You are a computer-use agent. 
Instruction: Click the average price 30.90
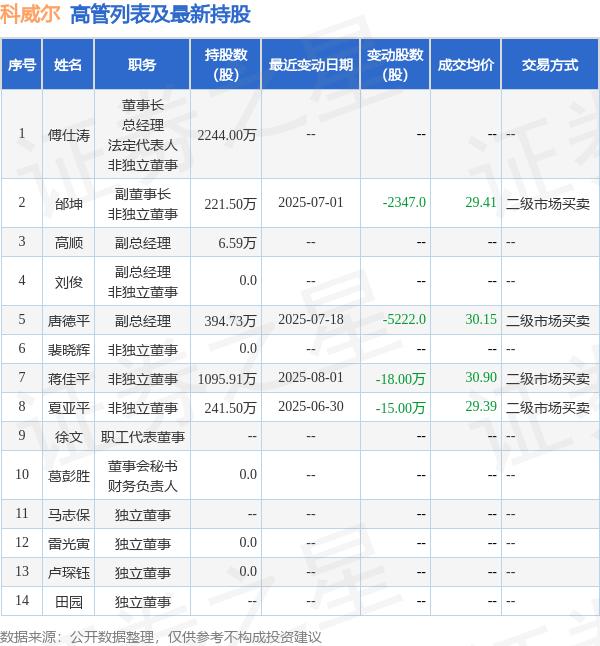[x=481, y=377]
